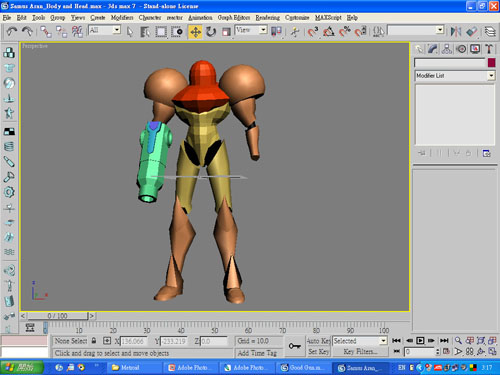Click the Configure Modifier Sets icon
Screen dimensions: 500x375
click(487, 153)
